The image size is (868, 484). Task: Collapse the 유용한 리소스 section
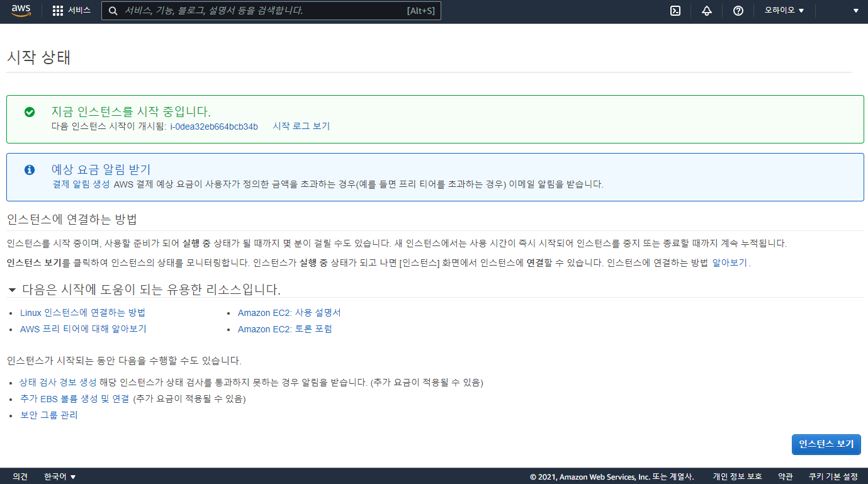point(11,290)
